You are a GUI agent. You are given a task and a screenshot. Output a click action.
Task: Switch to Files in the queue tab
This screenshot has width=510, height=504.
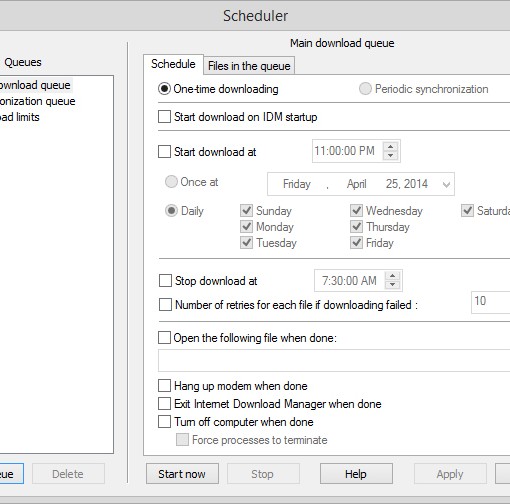249,66
